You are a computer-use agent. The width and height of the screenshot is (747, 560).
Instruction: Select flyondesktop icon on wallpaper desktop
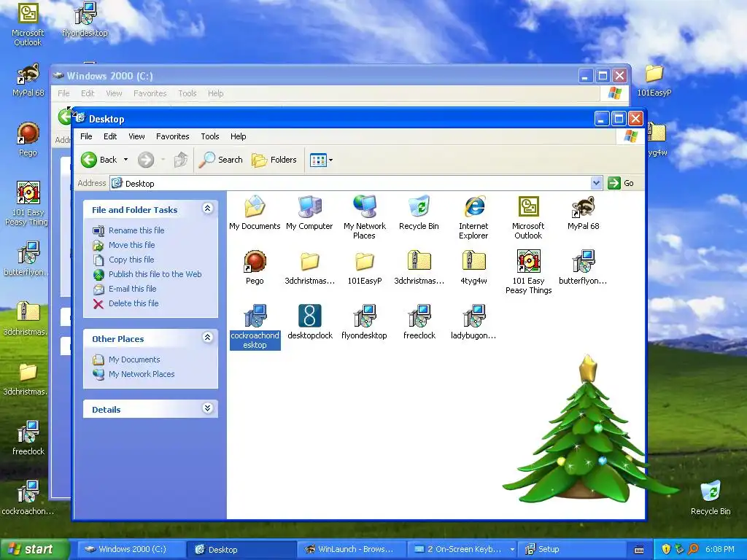tap(85, 20)
